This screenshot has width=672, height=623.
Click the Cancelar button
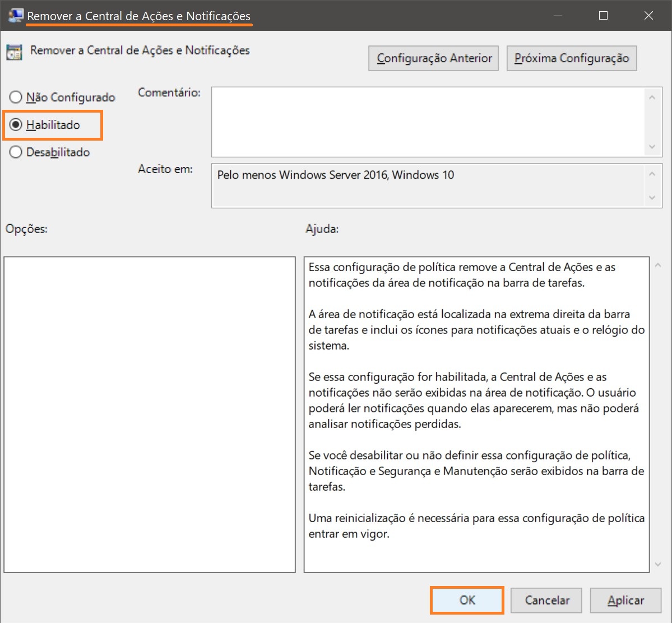pyautogui.click(x=546, y=600)
